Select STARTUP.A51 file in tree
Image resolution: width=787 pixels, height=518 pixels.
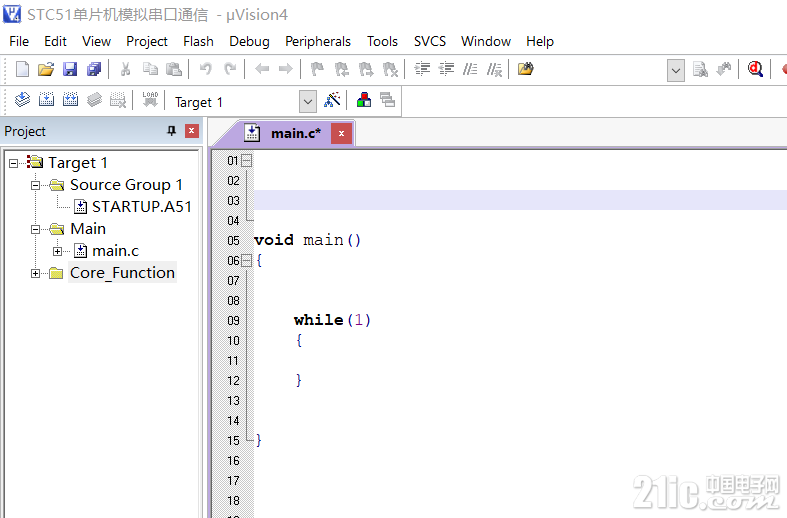pyautogui.click(x=142, y=207)
